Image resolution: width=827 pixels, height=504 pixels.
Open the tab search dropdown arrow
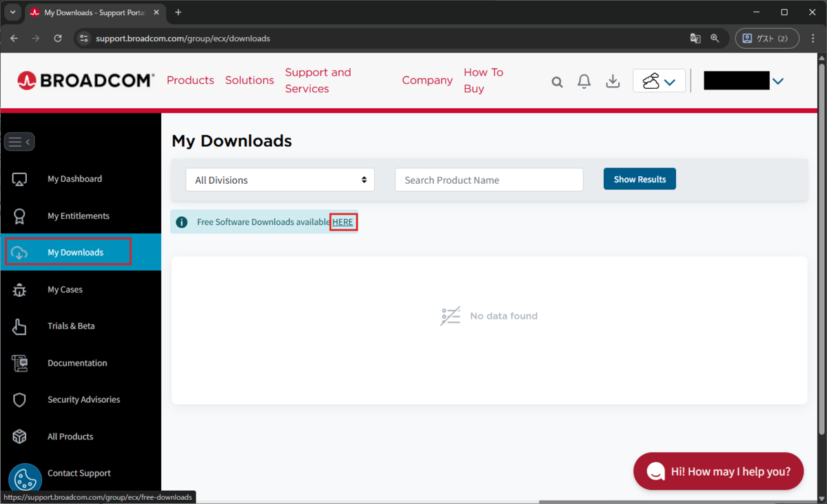tap(12, 12)
